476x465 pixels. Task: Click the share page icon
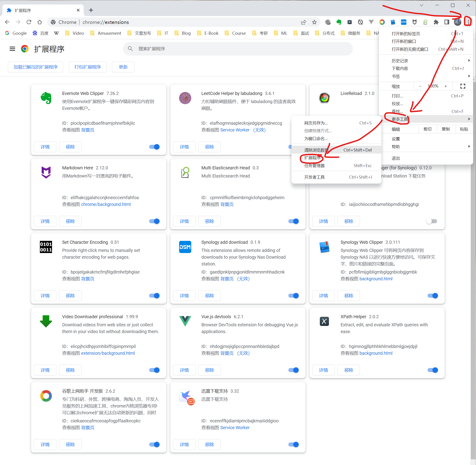pos(303,22)
